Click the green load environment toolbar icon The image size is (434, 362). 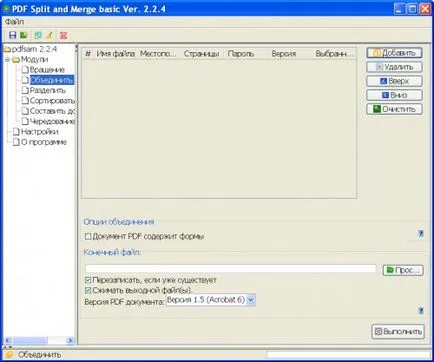point(24,35)
